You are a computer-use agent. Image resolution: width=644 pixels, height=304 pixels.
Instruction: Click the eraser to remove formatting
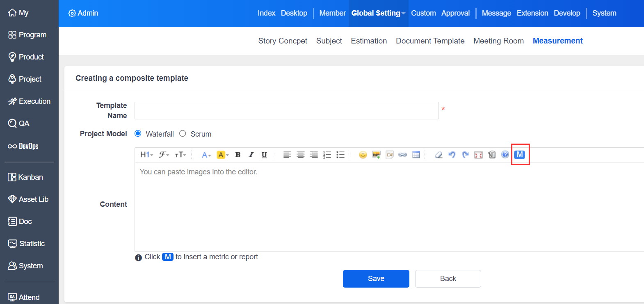point(438,155)
